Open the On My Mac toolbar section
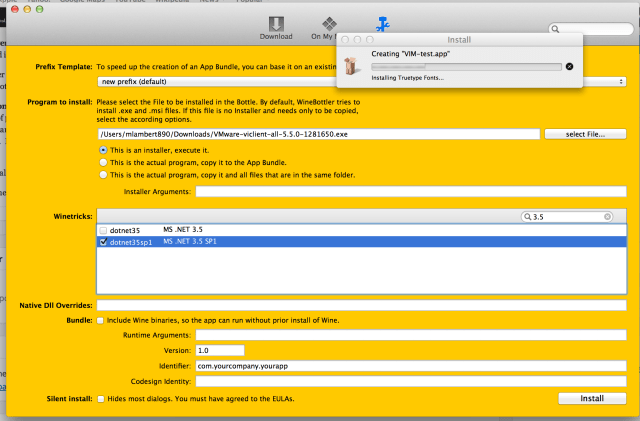The image size is (640, 421). pos(324,28)
